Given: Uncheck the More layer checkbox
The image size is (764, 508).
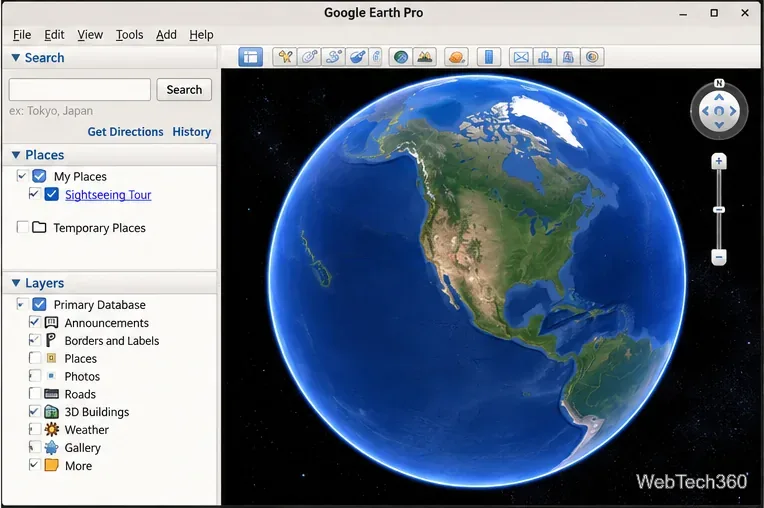Looking at the screenshot, I should coord(35,465).
